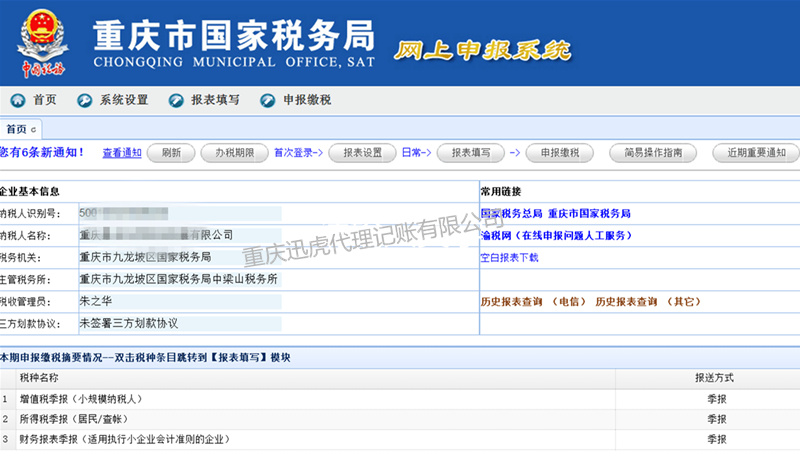Click the 报表填写 workflow button
800x467 pixels.
coord(471,153)
